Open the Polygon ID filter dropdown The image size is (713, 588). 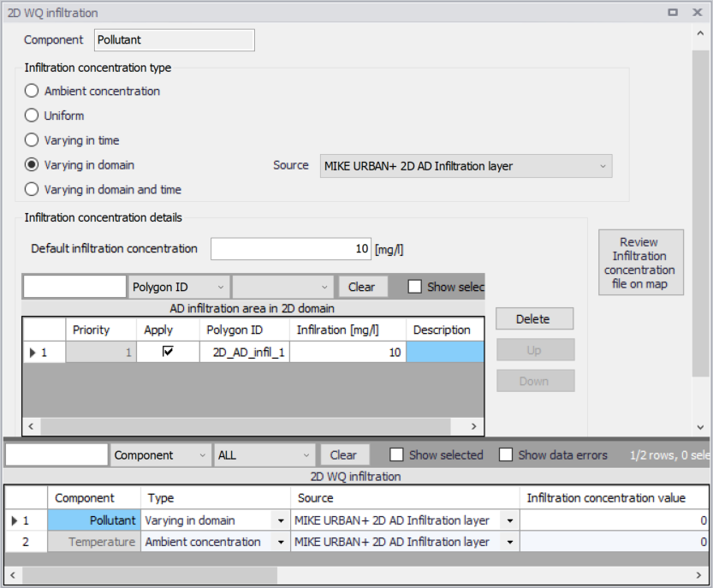[178, 287]
